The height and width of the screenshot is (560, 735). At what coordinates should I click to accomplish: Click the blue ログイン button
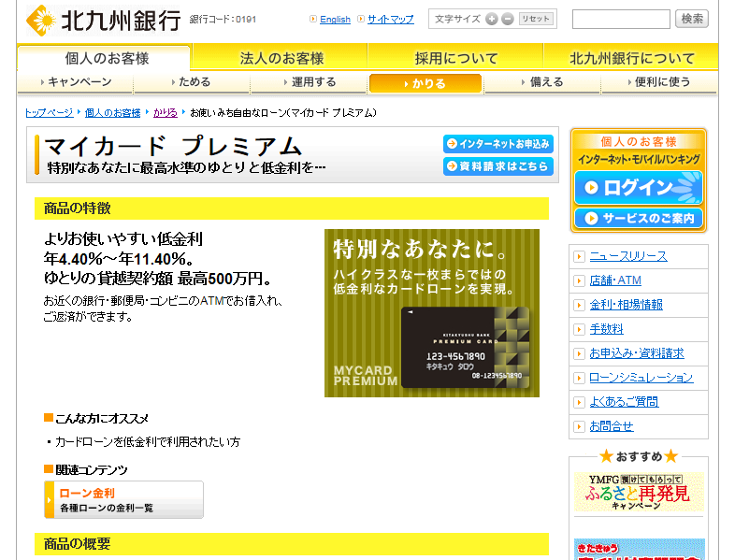pyautogui.click(x=639, y=188)
